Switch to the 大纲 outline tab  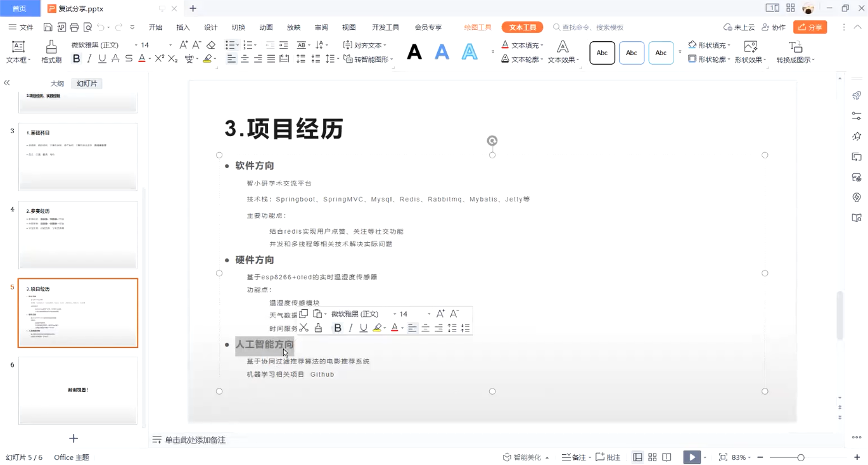57,84
